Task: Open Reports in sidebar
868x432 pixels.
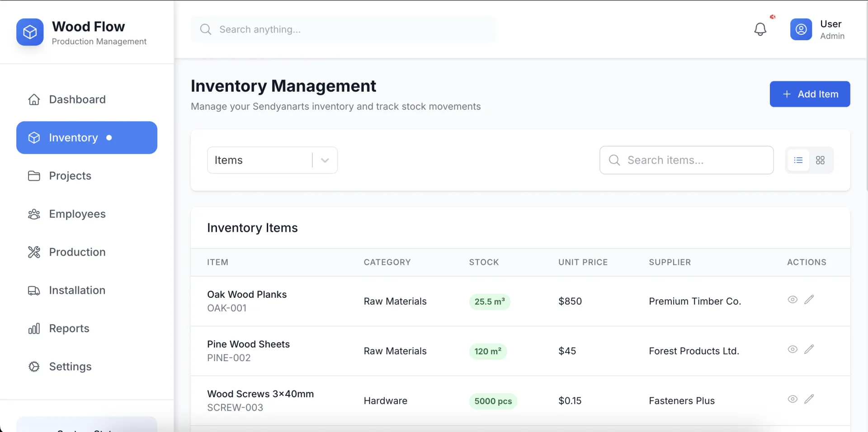Action: coord(87,329)
